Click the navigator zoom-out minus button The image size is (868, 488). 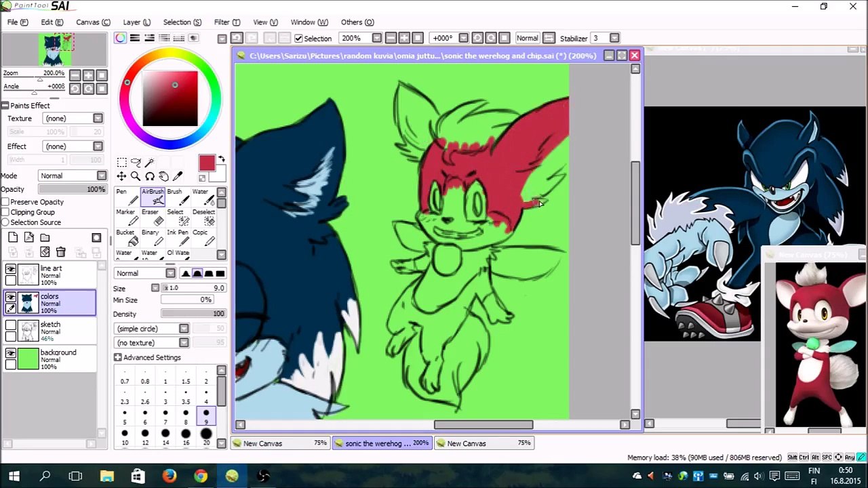click(x=75, y=75)
